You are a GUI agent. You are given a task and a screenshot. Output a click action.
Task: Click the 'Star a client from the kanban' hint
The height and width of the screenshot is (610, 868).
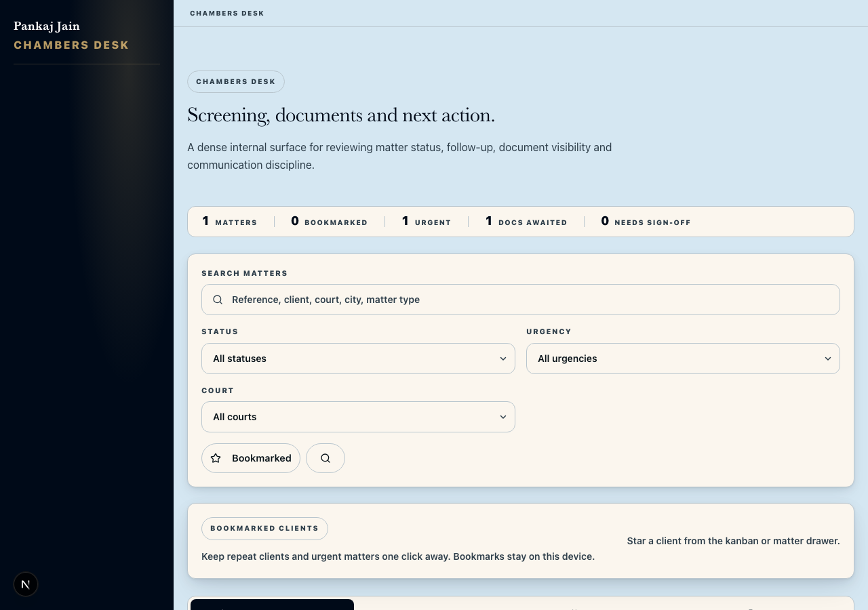click(733, 541)
